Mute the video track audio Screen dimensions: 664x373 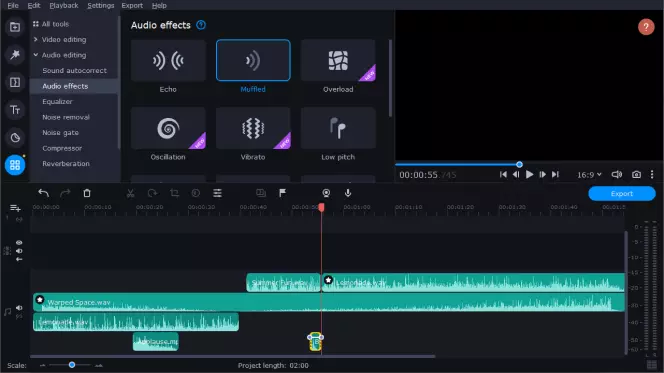(19, 251)
